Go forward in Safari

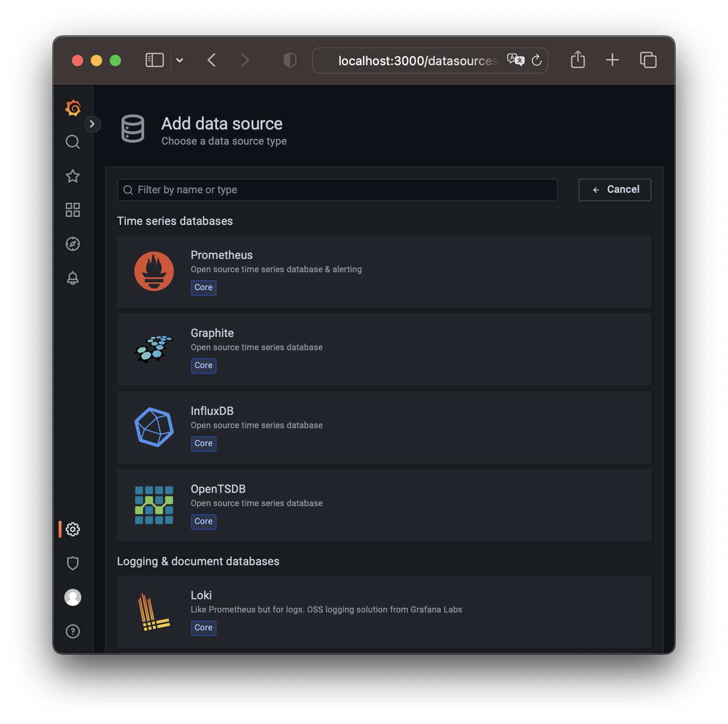point(245,60)
